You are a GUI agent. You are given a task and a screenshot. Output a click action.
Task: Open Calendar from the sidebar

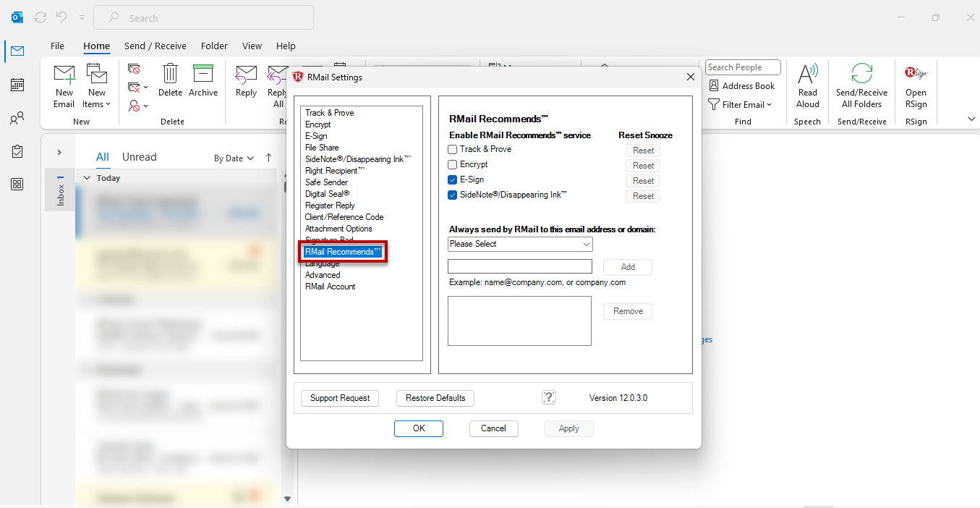point(17,85)
